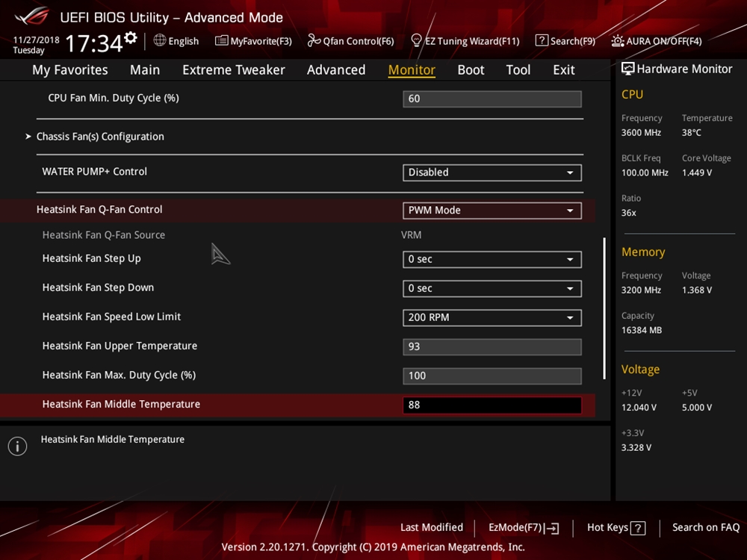
Task: Open the My Favorites tab
Action: click(70, 70)
